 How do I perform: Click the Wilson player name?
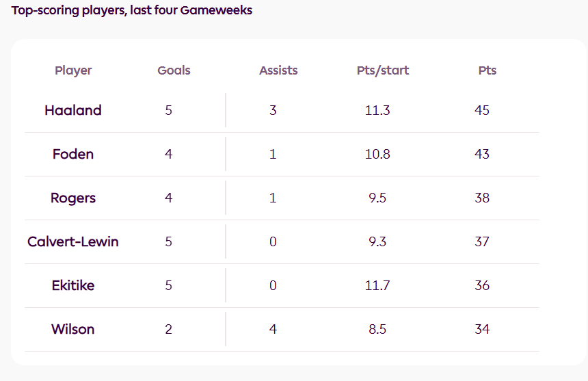(x=73, y=329)
